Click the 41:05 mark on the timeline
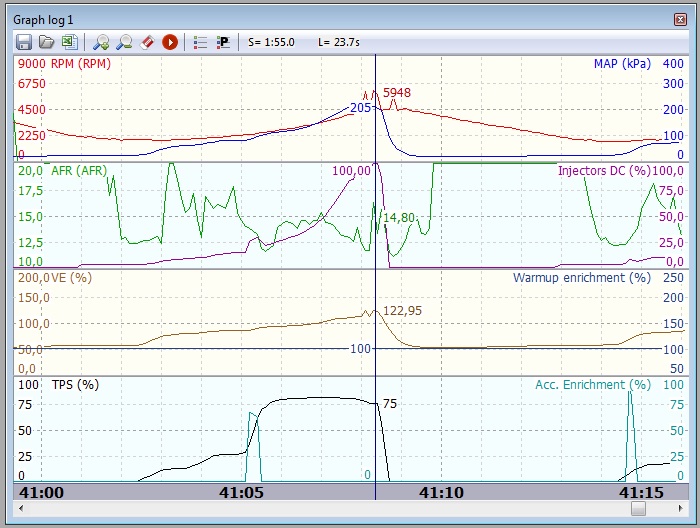This screenshot has width=700, height=528. click(240, 492)
